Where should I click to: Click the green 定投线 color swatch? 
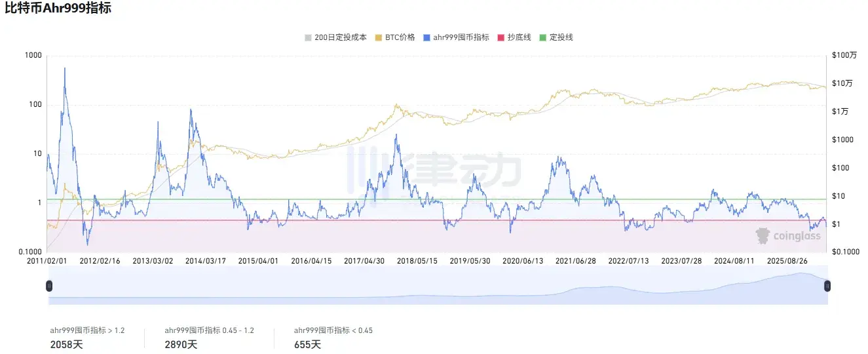[x=544, y=37]
